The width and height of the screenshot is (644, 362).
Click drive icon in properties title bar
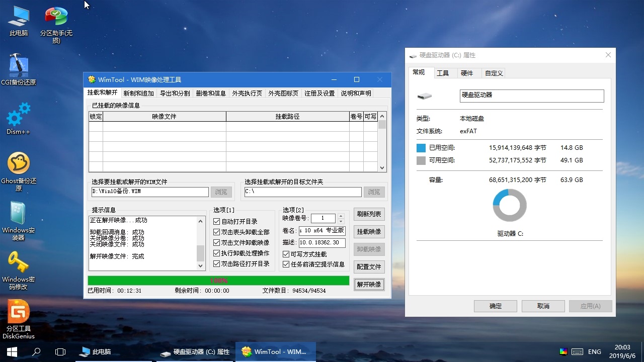pyautogui.click(x=413, y=55)
